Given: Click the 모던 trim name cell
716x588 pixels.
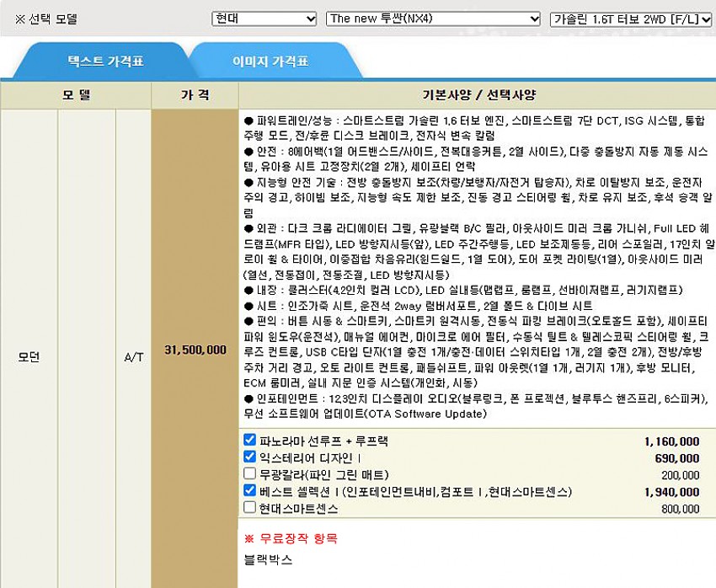Looking at the screenshot, I should click(x=29, y=357).
